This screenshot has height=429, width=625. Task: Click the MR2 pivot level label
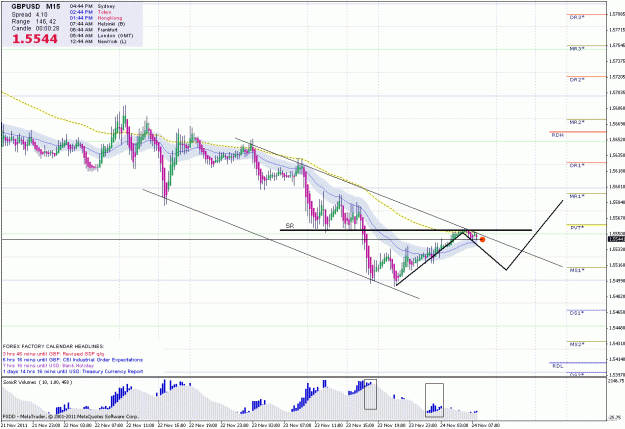(x=577, y=122)
